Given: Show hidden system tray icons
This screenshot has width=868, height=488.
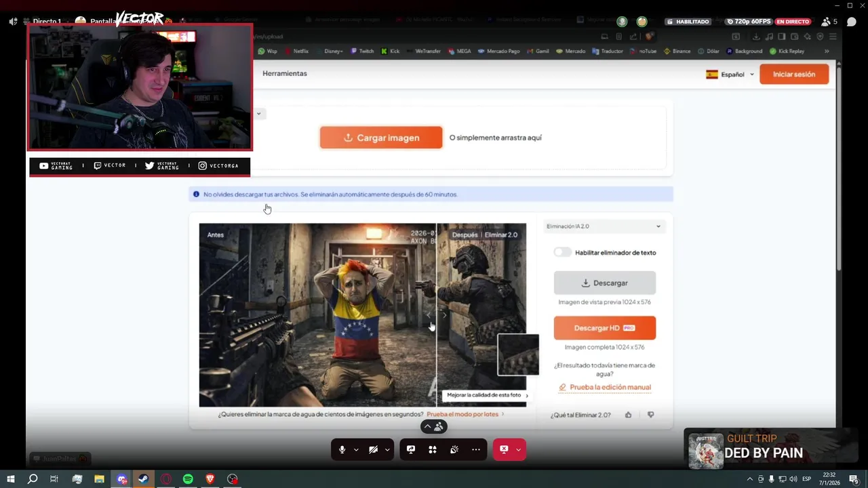Looking at the screenshot, I should click(x=750, y=479).
